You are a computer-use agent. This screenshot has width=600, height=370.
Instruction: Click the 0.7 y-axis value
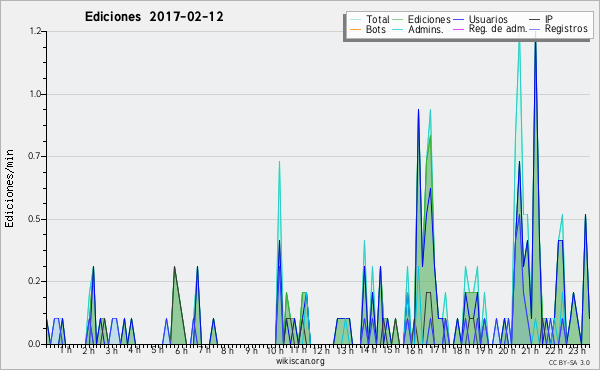coord(35,156)
